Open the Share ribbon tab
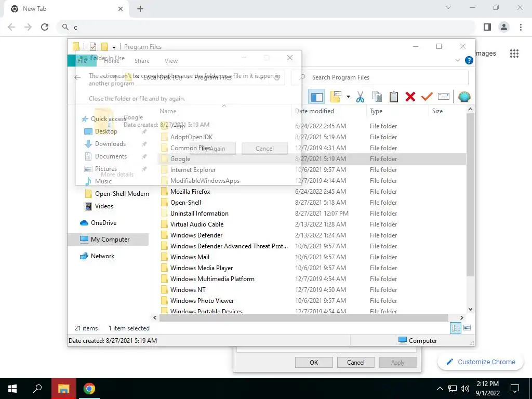Image resolution: width=532 pixels, height=399 pixels. coord(142,61)
